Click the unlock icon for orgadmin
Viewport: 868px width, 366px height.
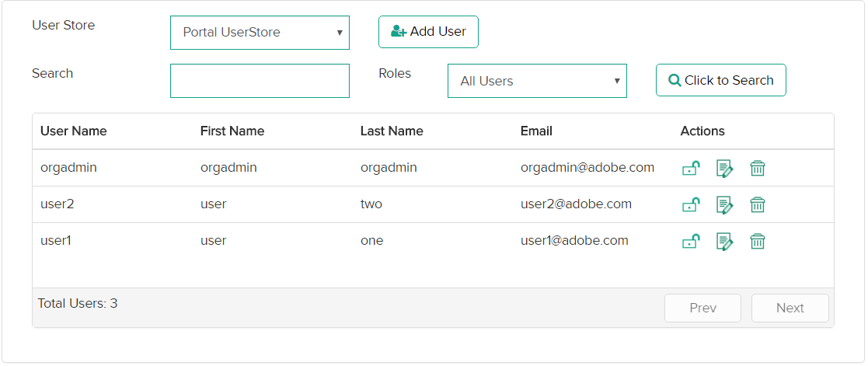[691, 168]
